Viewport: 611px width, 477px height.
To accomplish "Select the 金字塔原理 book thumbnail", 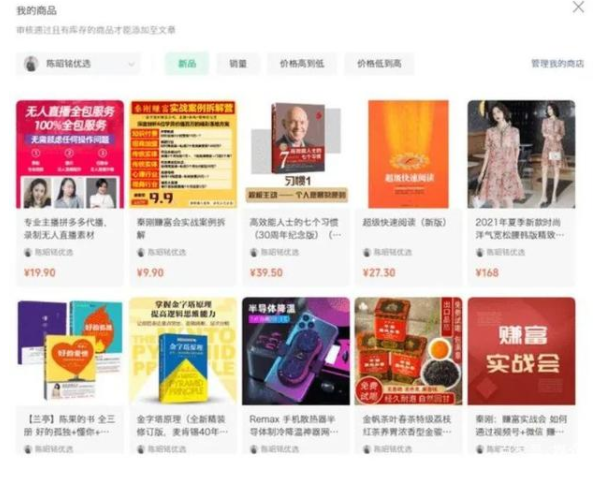I will pyautogui.click(x=183, y=351).
